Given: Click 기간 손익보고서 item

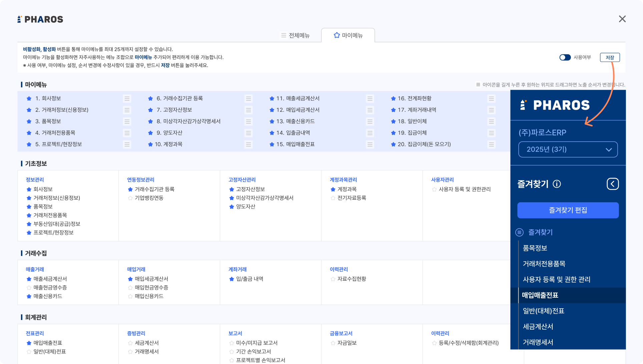Looking at the screenshot, I should click(253, 352).
